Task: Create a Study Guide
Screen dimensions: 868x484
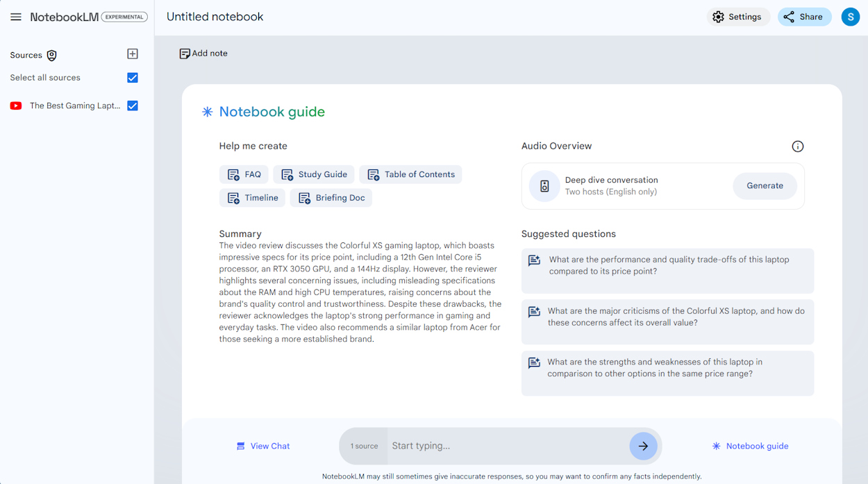Action: pyautogui.click(x=314, y=174)
